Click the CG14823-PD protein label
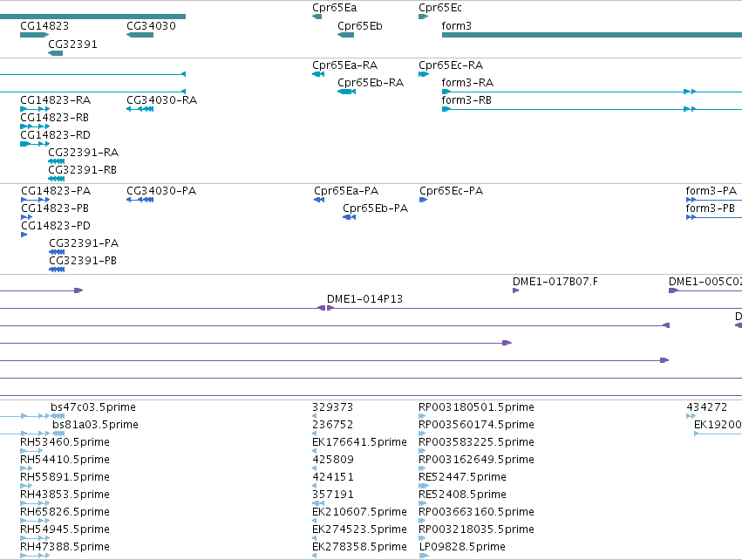742x560 pixels. [x=56, y=226]
